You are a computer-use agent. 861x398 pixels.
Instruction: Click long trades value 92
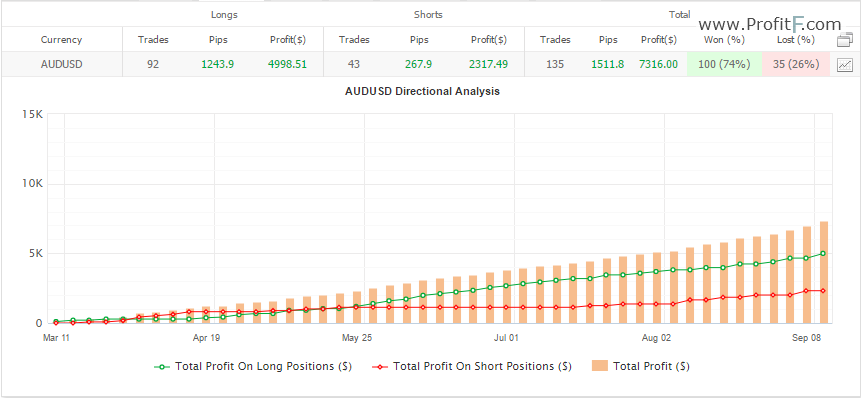153,64
